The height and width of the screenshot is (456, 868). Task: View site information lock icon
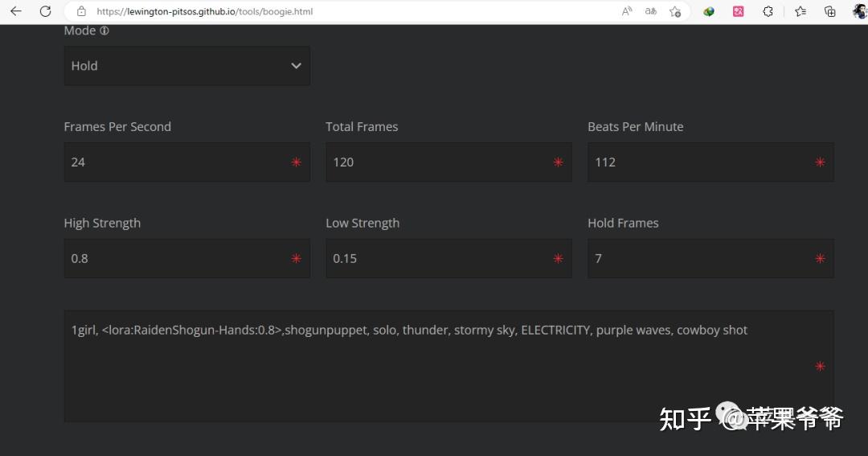point(81,11)
